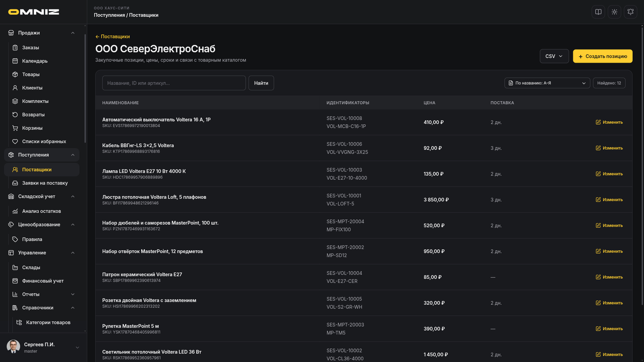644x362 pixels.
Task: Click Изменить for Автоматический выключатель Voltera
Action: tap(609, 122)
